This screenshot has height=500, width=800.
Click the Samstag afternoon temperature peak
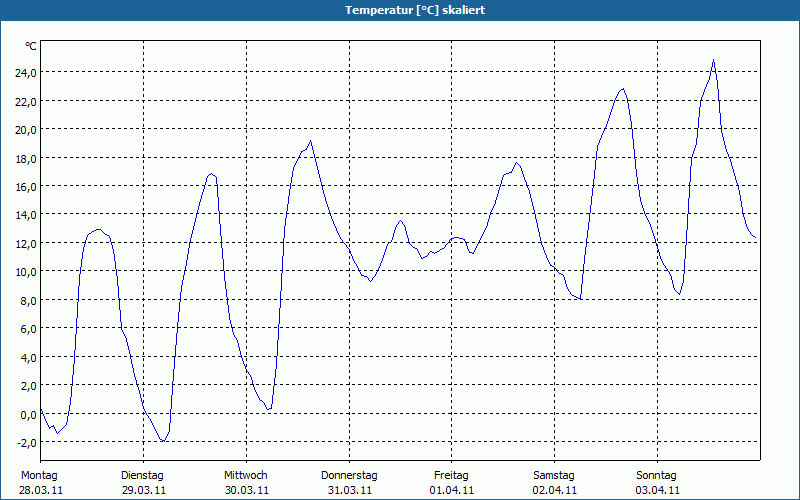tap(623, 89)
